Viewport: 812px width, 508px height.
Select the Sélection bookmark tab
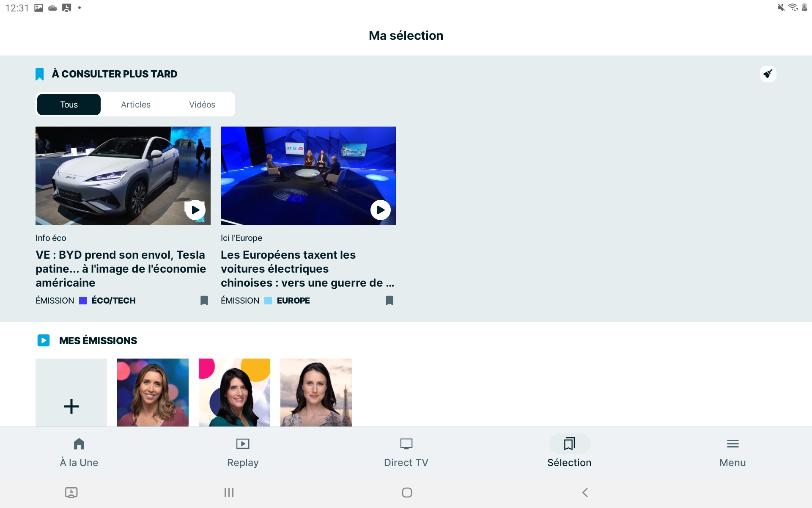[x=569, y=453]
